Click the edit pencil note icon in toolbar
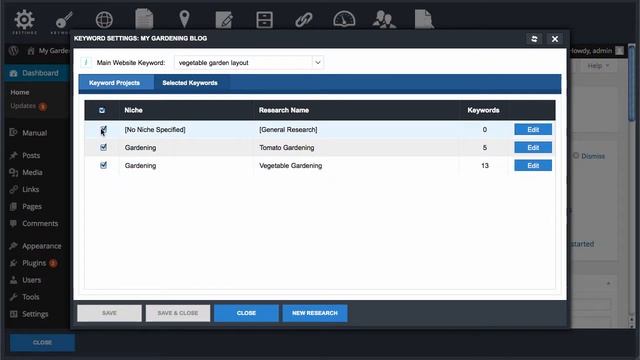640x360 pixels. [224, 20]
